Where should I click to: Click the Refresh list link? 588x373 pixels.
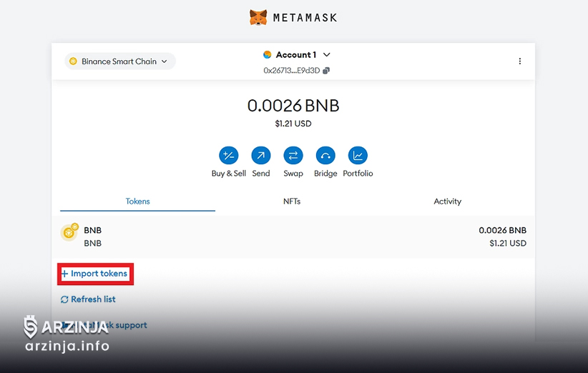[88, 299]
